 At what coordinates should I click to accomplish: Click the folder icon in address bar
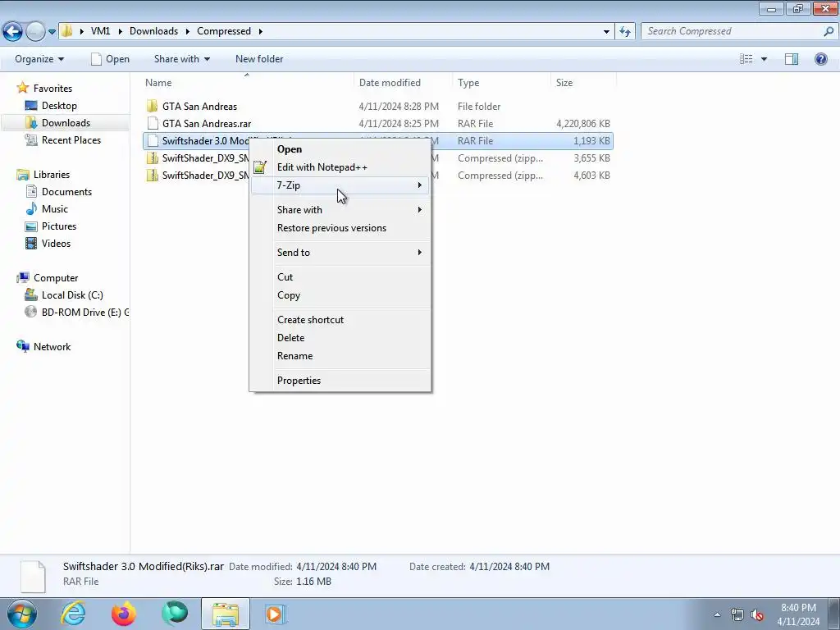pos(67,31)
